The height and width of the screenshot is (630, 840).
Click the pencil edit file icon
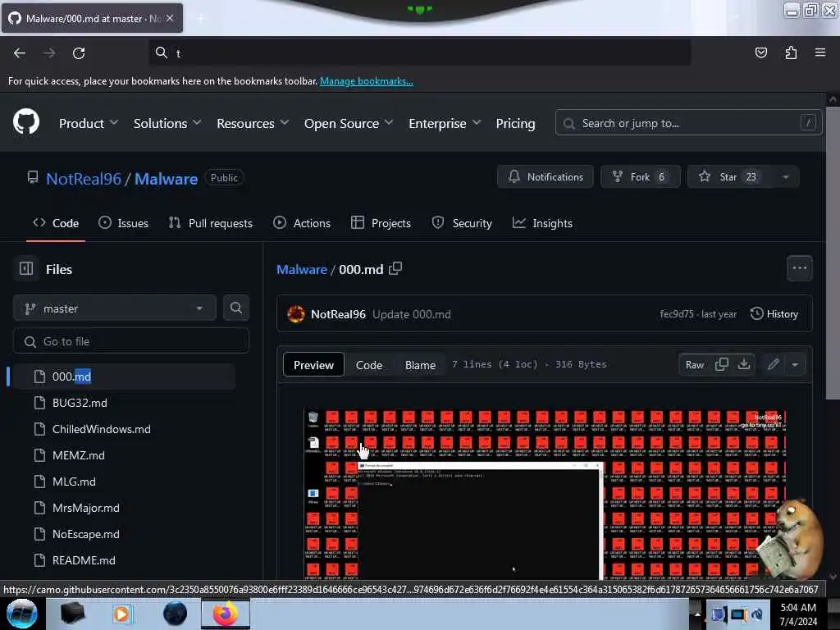point(773,365)
